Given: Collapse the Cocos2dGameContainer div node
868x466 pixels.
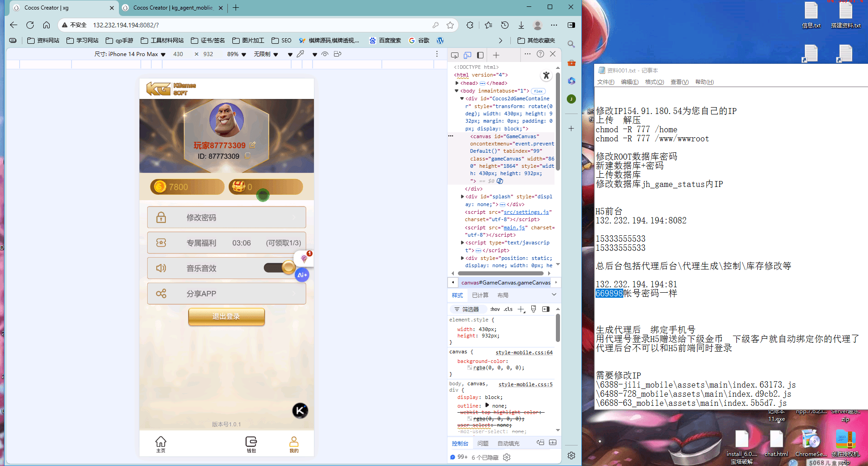Looking at the screenshot, I should [x=462, y=98].
